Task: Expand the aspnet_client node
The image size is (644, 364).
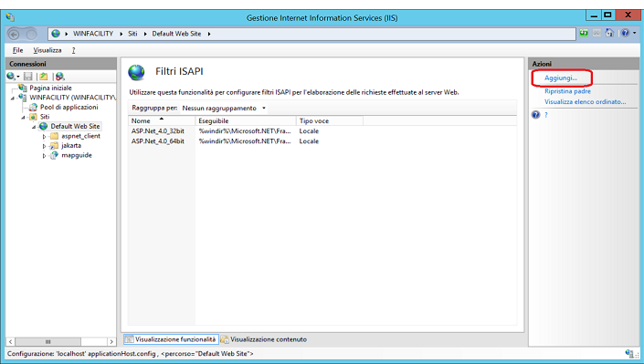Action: click(45, 136)
